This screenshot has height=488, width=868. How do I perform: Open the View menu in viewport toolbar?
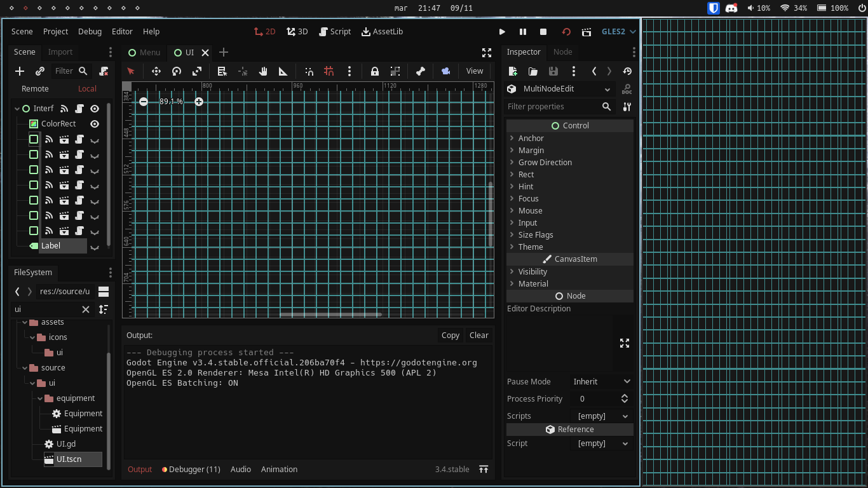[x=475, y=71]
